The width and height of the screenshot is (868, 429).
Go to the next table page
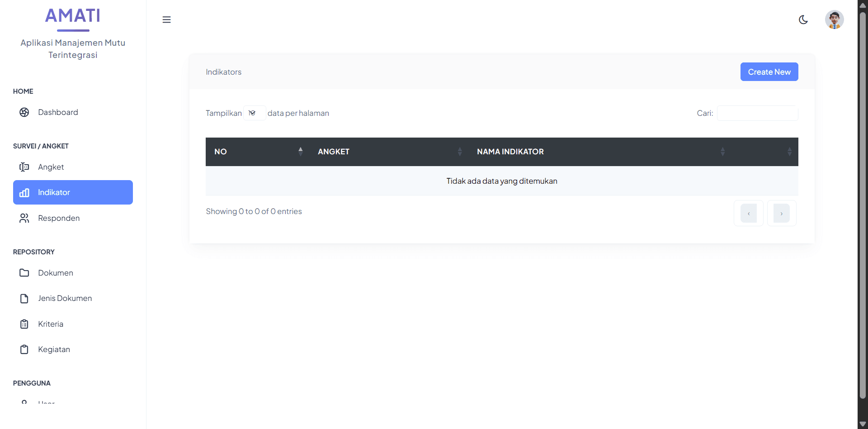(x=781, y=213)
